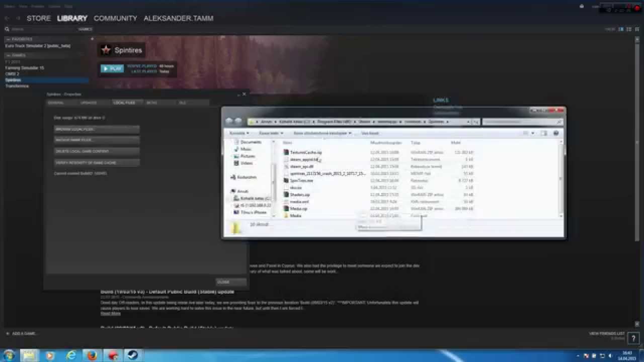Open VIEW FRIENDS LIST

(607, 334)
